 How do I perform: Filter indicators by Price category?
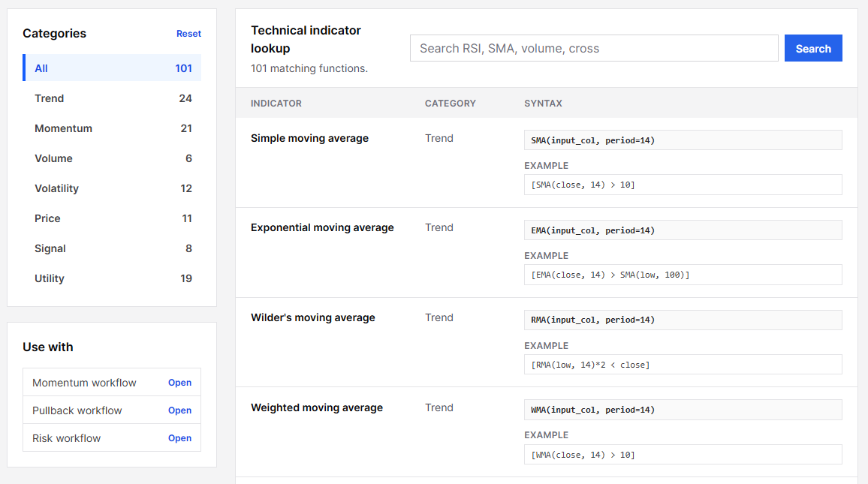(112, 218)
